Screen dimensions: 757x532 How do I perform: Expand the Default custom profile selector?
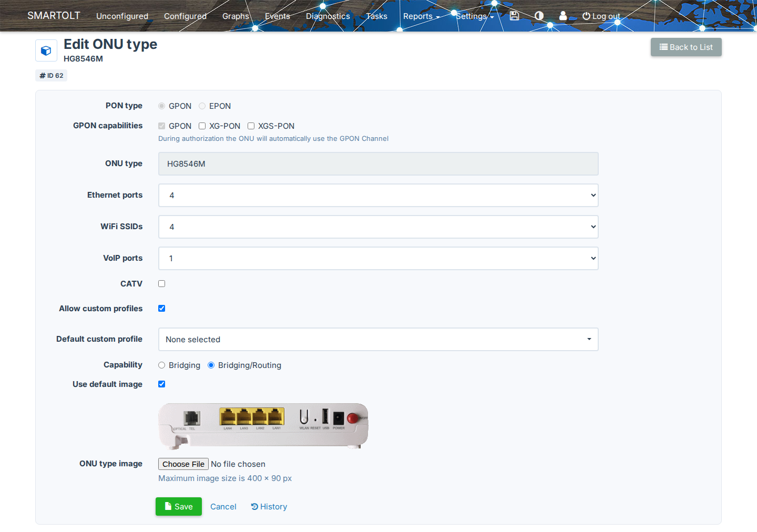click(x=378, y=340)
